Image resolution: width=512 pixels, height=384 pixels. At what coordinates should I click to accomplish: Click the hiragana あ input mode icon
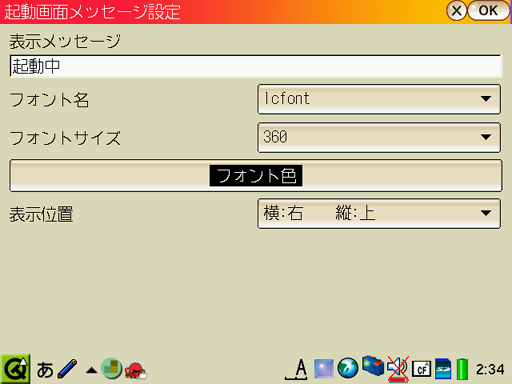tap(45, 370)
